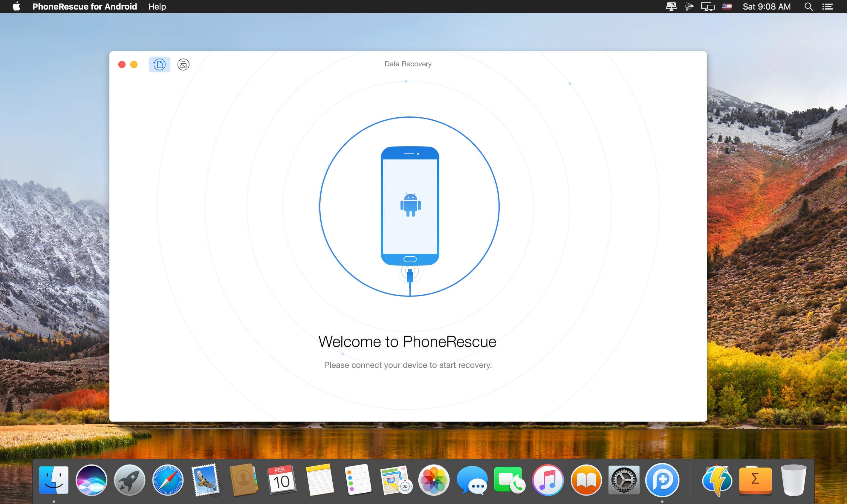Image resolution: width=847 pixels, height=504 pixels.
Task: Launch Siri from the Dock
Action: tap(91, 480)
